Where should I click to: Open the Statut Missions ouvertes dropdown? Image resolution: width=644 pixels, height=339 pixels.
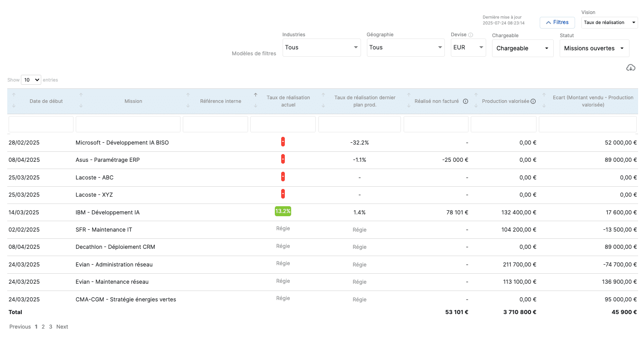click(594, 48)
